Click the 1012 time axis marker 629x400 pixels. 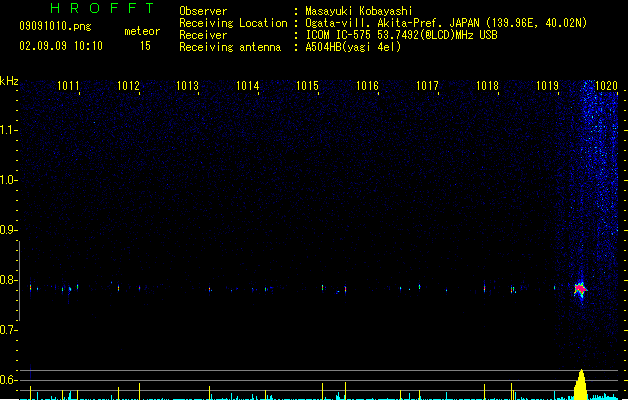tap(128, 86)
